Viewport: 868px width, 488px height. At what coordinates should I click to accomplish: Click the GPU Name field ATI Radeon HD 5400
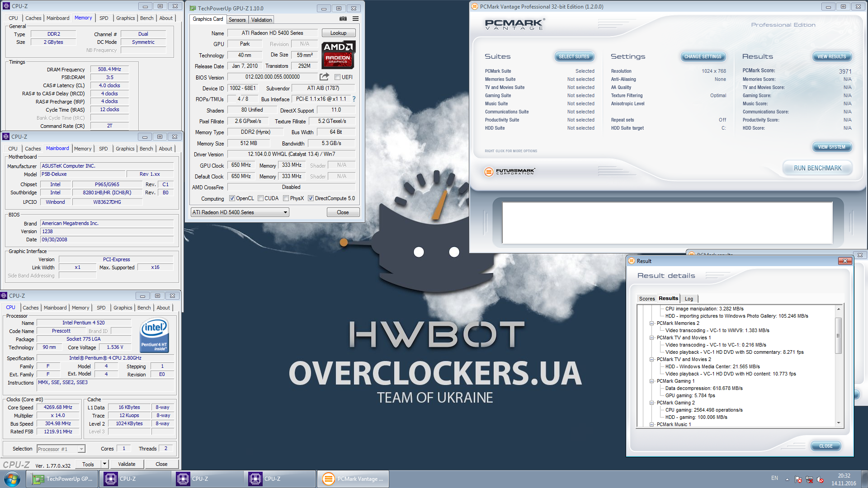tap(273, 33)
